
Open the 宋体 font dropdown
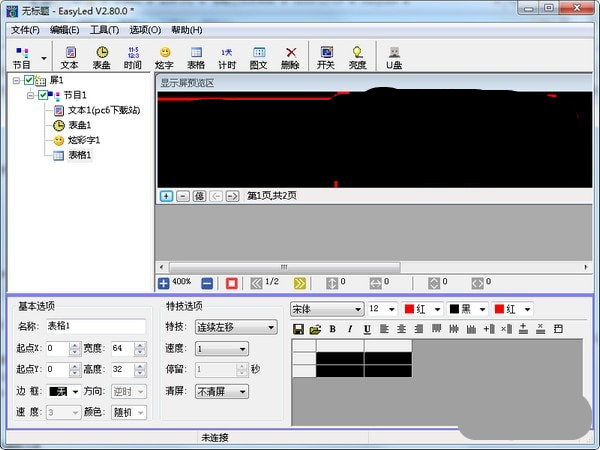click(326, 309)
